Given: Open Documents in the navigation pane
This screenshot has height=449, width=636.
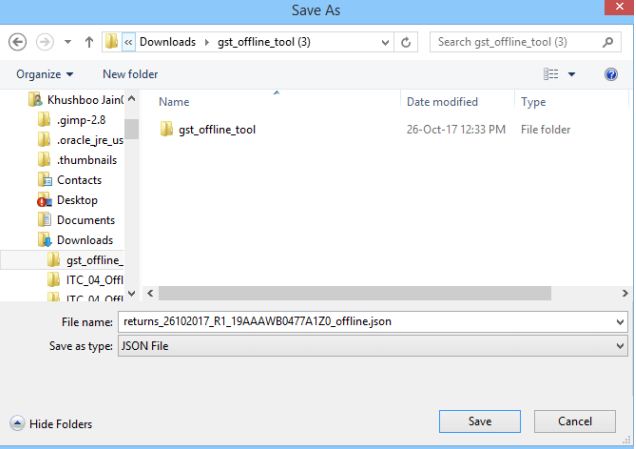Looking at the screenshot, I should click(x=76, y=220).
